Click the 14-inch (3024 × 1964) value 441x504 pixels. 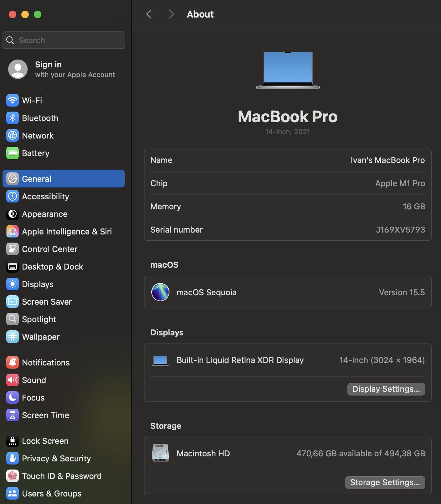click(382, 360)
